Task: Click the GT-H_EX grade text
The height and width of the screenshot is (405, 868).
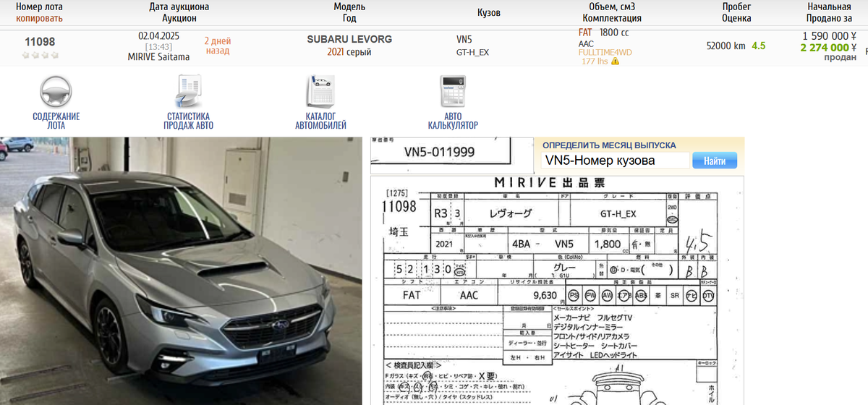Action: click(x=472, y=52)
